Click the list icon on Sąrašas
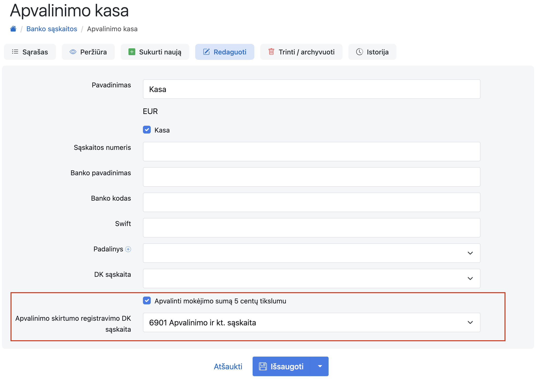Viewport: 536px width, 392px height. (x=15, y=52)
